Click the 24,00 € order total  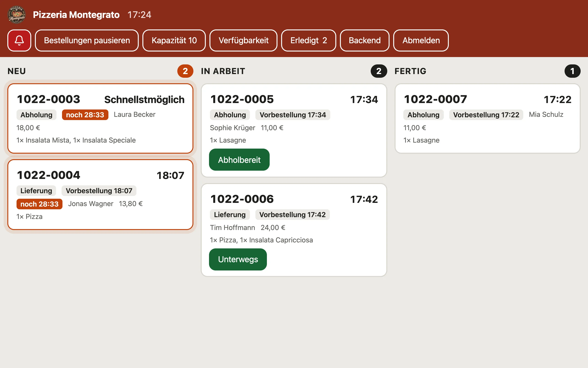coord(273,227)
